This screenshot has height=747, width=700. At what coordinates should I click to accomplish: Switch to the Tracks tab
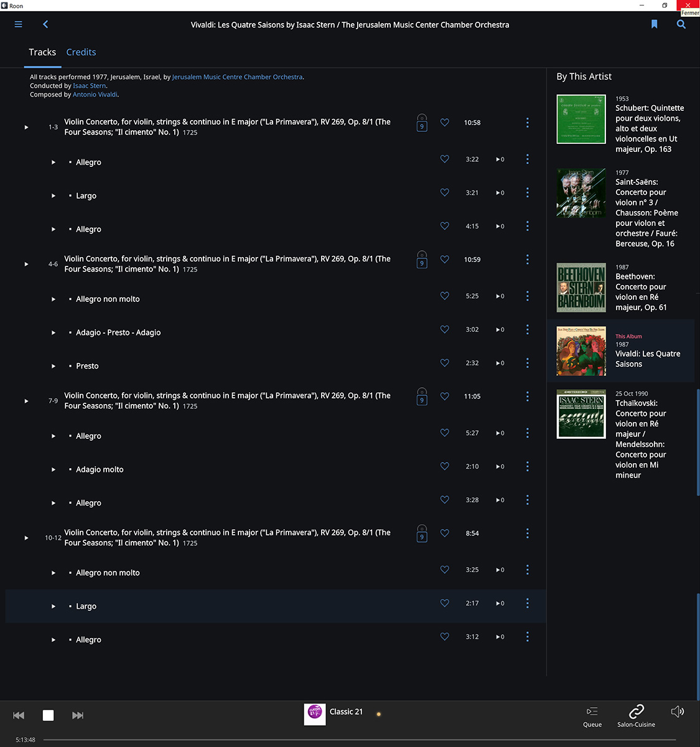(42, 52)
